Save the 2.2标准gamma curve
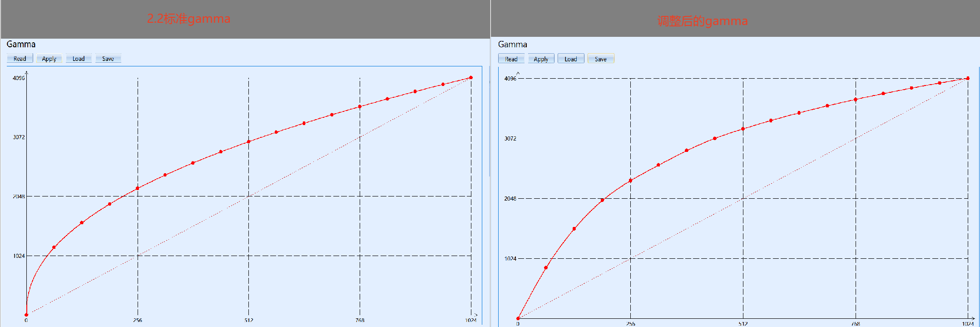980x327 pixels. point(108,59)
